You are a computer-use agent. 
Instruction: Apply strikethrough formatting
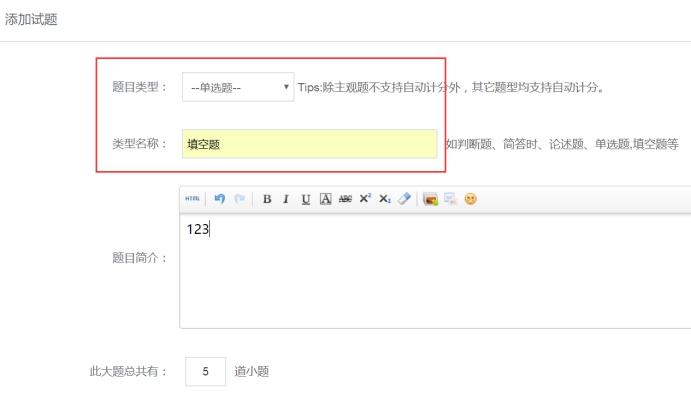click(345, 199)
